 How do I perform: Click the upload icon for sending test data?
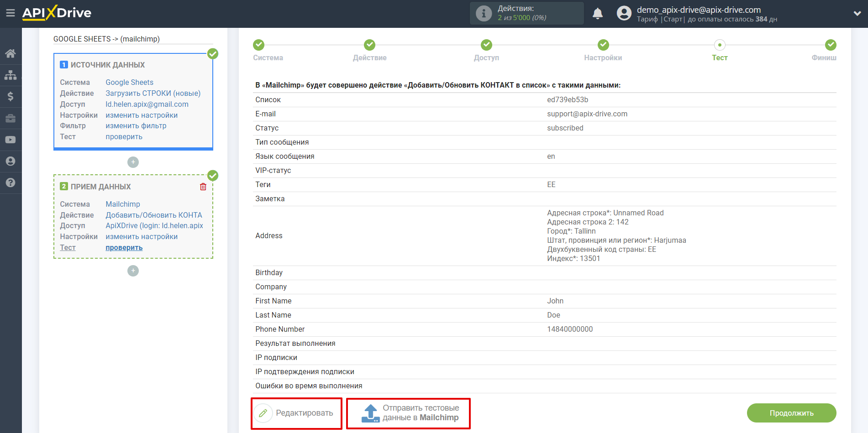pos(370,413)
